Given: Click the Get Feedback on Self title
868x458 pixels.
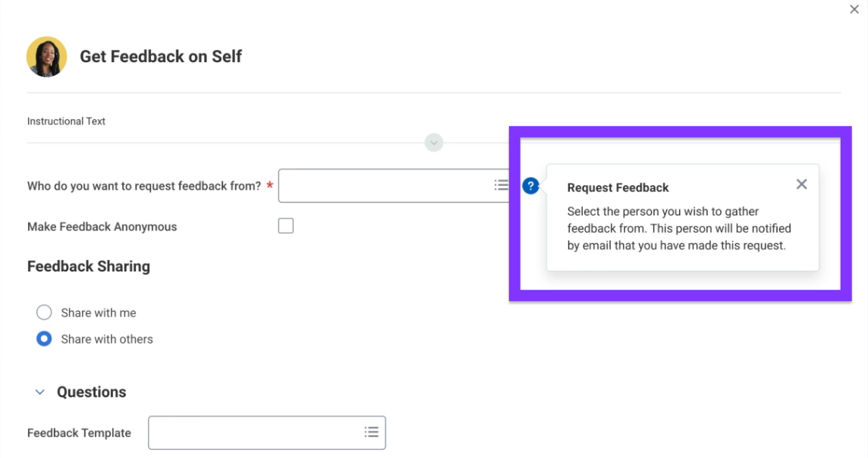Looking at the screenshot, I should click(x=161, y=57).
